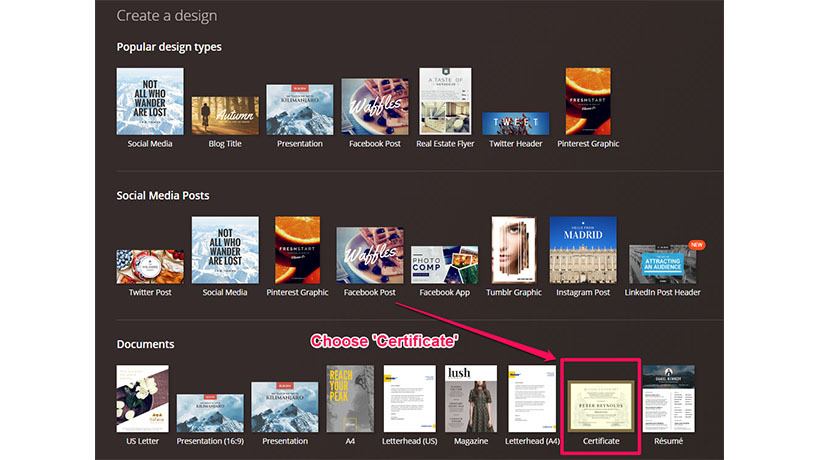Choose the LinkedIn Post Header design
Viewport: 820px width, 460px height.
[663, 264]
